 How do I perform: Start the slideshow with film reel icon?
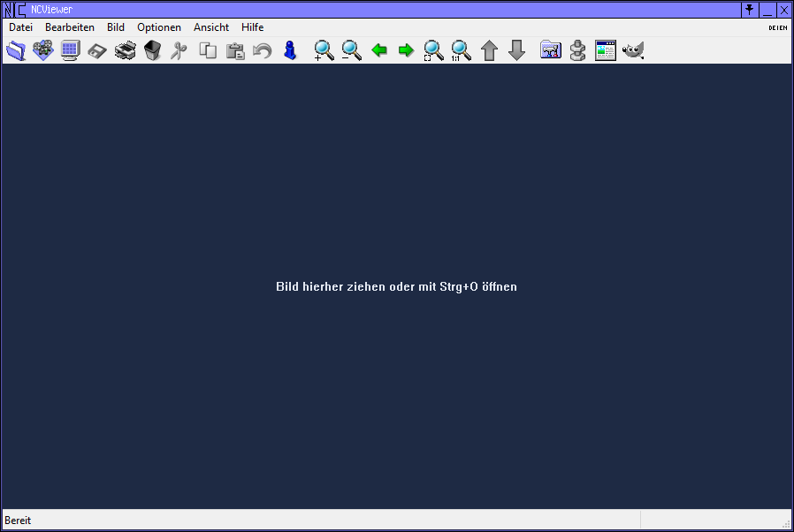43,50
